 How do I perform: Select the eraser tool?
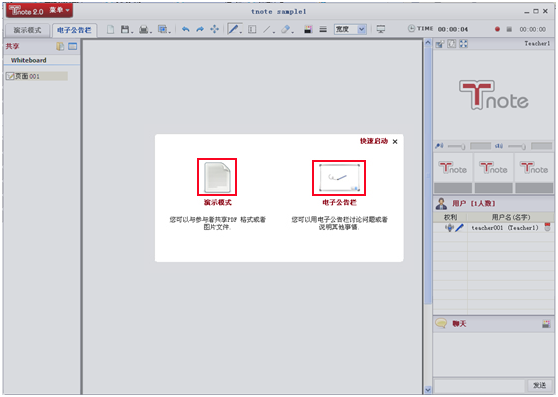point(285,29)
